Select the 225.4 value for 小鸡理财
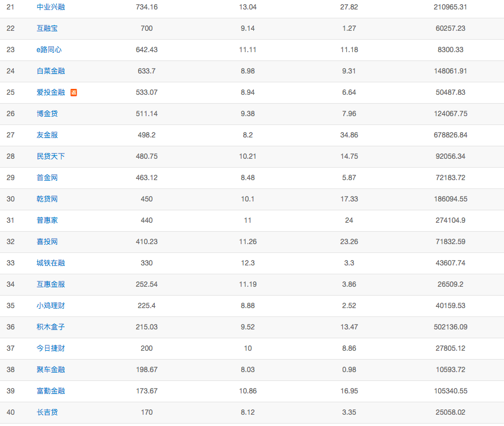 146,306
